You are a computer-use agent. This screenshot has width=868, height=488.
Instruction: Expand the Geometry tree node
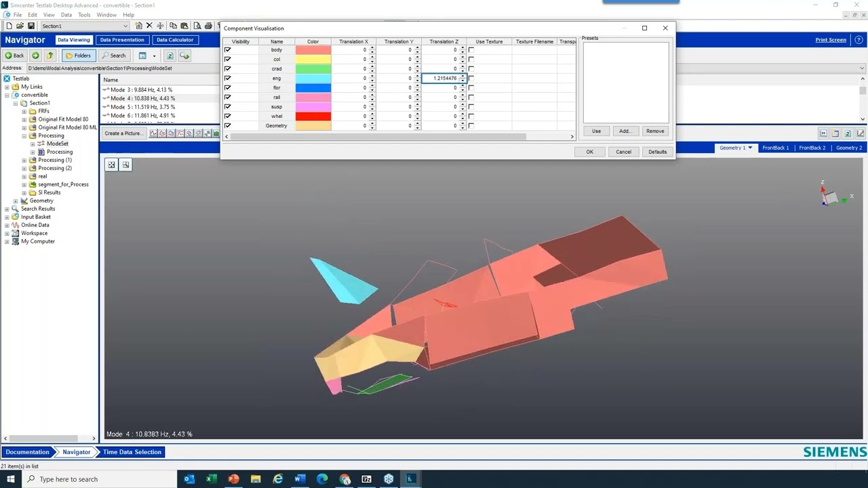[x=16, y=201]
